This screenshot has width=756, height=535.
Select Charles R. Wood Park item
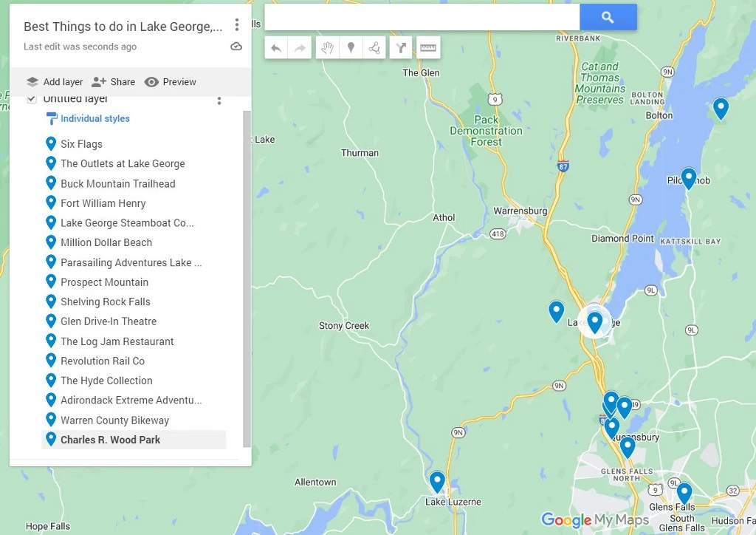pos(134,440)
